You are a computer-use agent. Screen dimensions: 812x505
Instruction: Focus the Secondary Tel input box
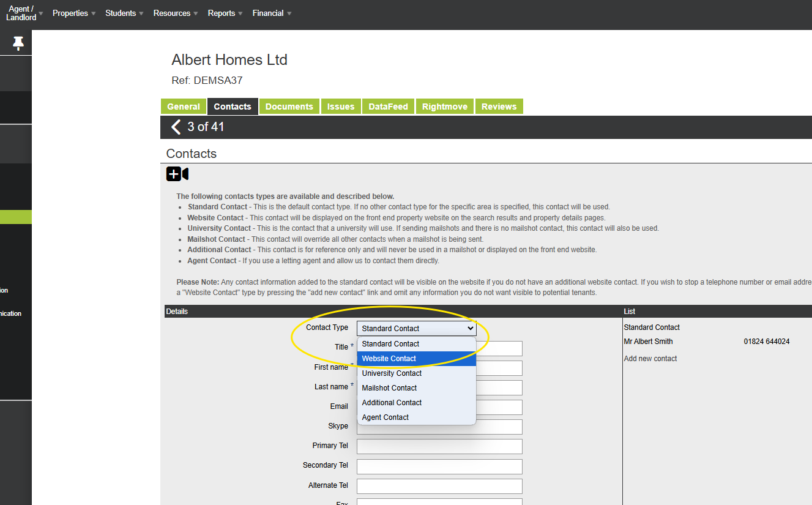[439, 466]
